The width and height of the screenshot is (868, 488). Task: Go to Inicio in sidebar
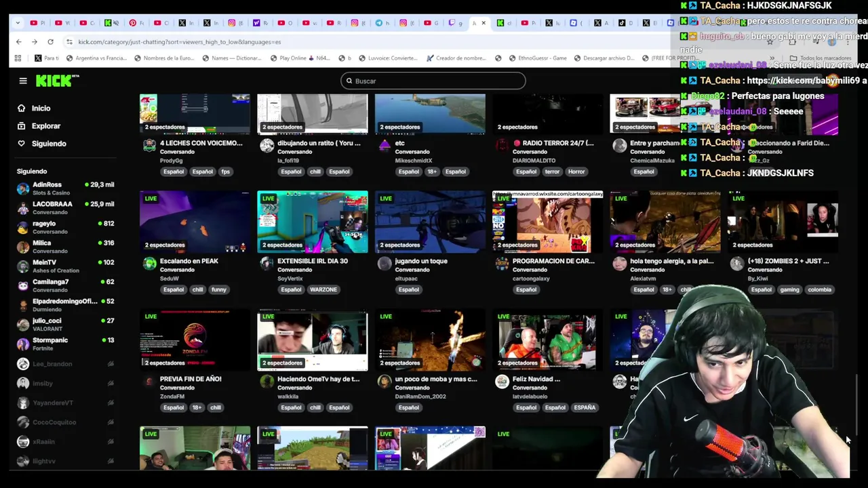click(41, 108)
